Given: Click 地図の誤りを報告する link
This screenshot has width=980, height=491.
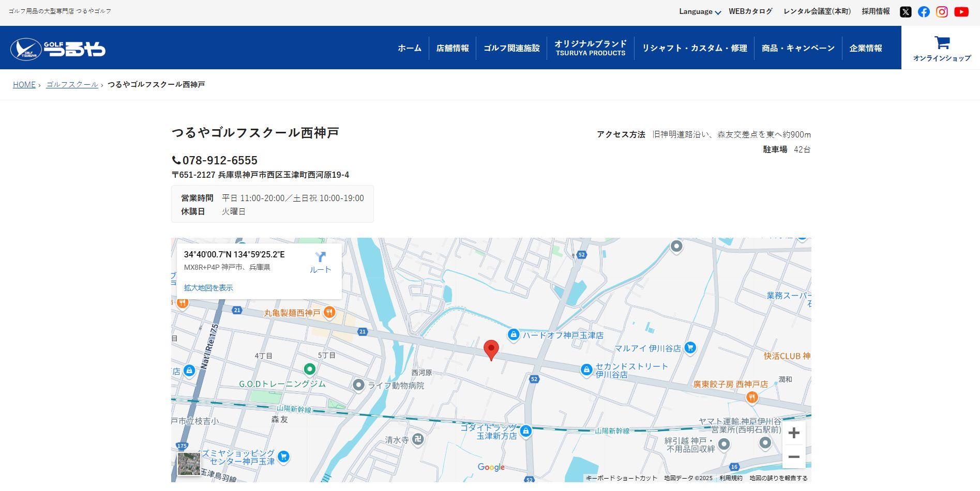Looking at the screenshot, I should pyautogui.click(x=778, y=478).
